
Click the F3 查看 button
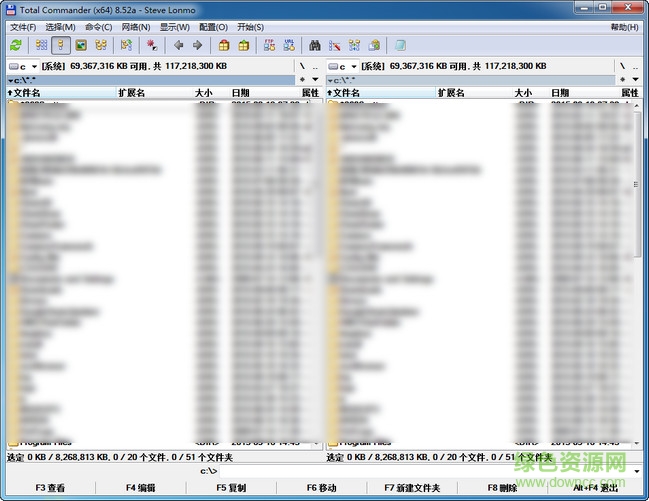(x=50, y=488)
